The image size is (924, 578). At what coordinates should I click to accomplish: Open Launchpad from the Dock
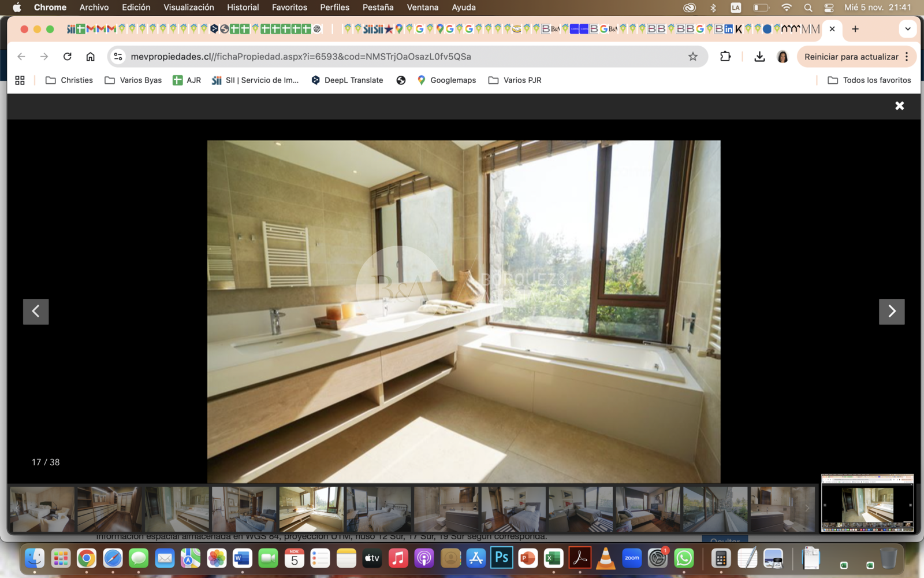click(61, 558)
